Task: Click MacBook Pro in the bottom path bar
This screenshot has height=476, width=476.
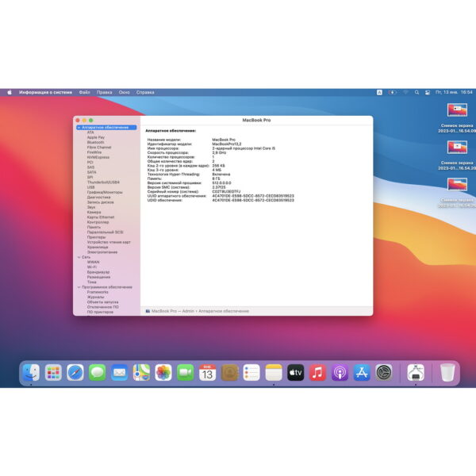Action: tap(164, 311)
